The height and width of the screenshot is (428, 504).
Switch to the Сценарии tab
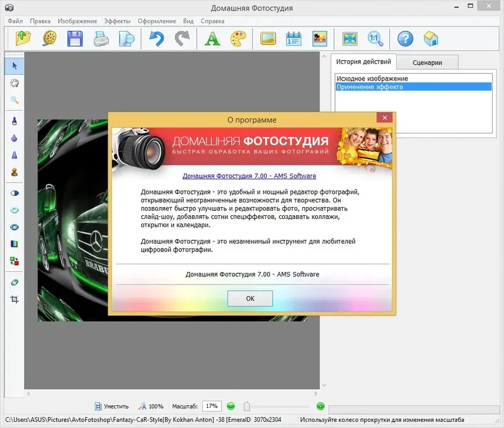click(x=428, y=62)
